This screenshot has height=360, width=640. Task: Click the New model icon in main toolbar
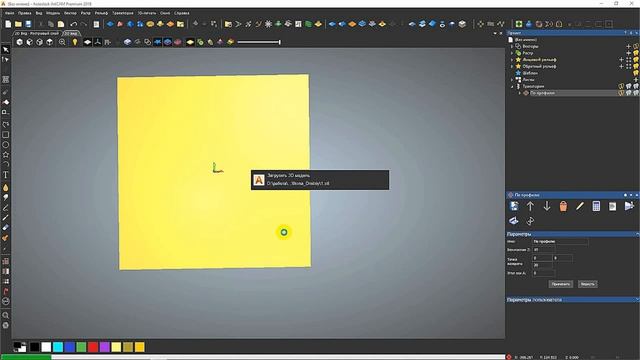8,24
